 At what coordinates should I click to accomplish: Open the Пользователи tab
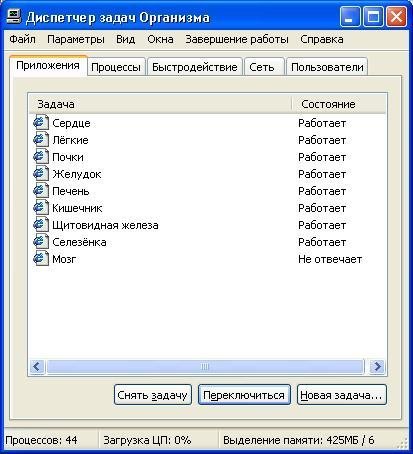click(327, 67)
